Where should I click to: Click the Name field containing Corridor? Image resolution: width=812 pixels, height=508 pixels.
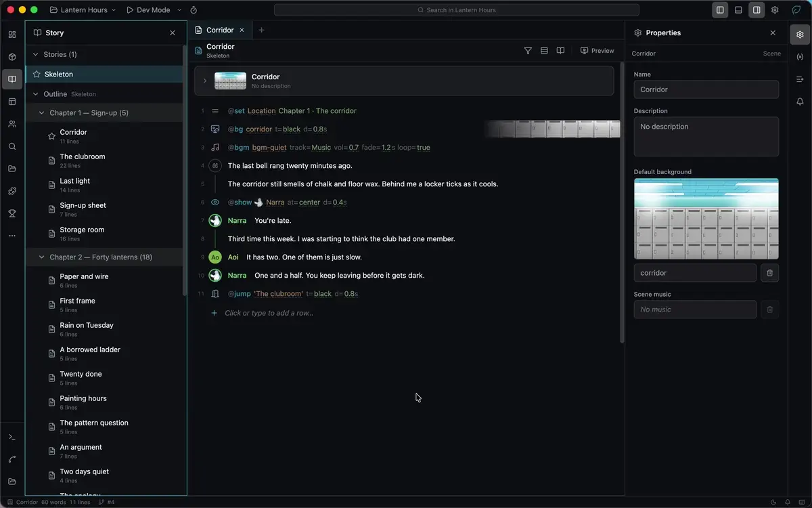(x=706, y=89)
